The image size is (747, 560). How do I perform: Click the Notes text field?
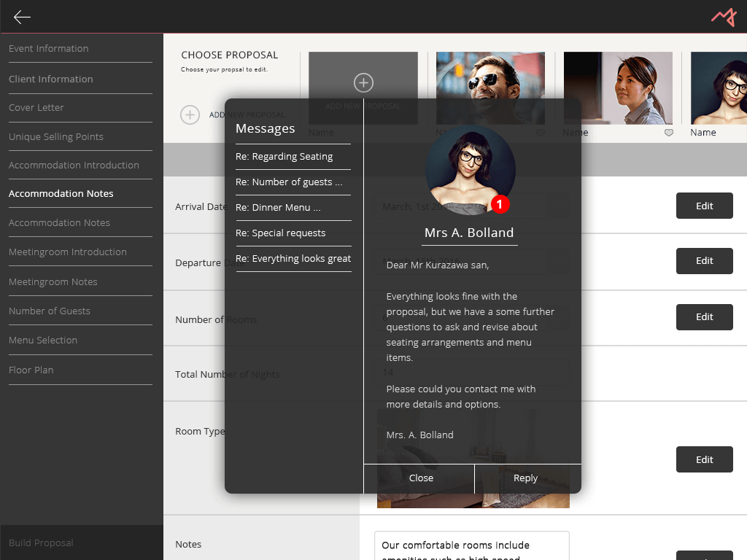pyautogui.click(x=472, y=545)
